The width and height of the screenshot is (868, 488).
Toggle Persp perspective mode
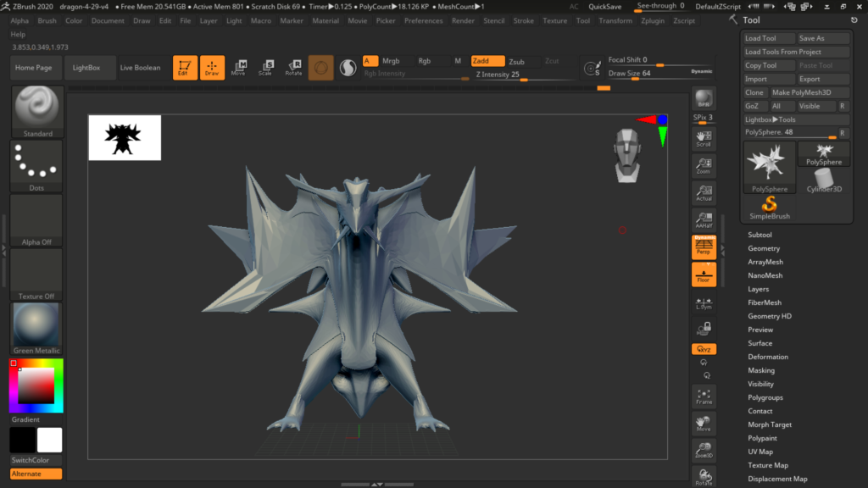704,247
